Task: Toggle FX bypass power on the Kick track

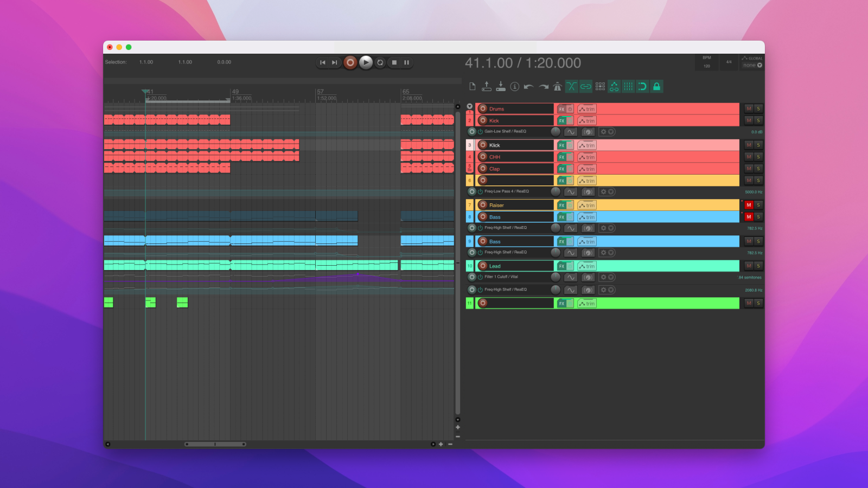Action: [x=570, y=121]
